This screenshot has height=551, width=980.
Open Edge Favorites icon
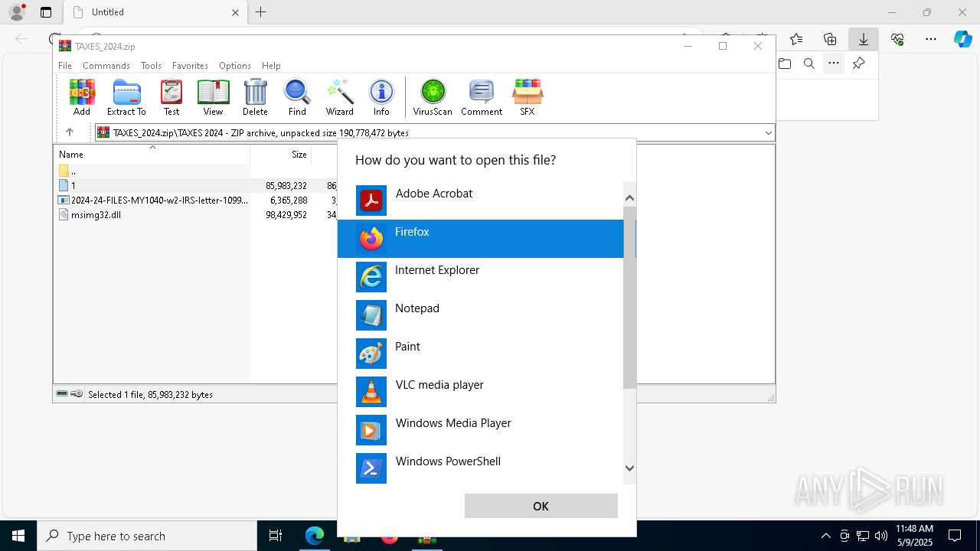796,39
